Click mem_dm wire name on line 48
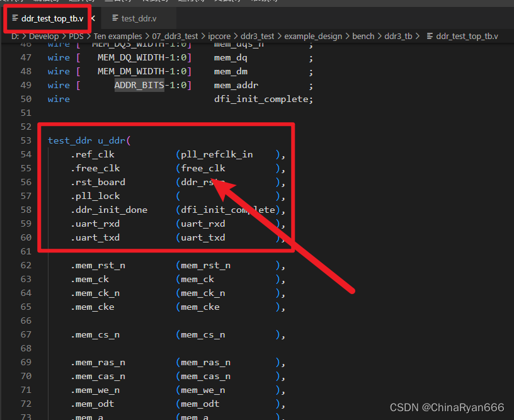The width and height of the screenshot is (514, 420). [x=231, y=71]
